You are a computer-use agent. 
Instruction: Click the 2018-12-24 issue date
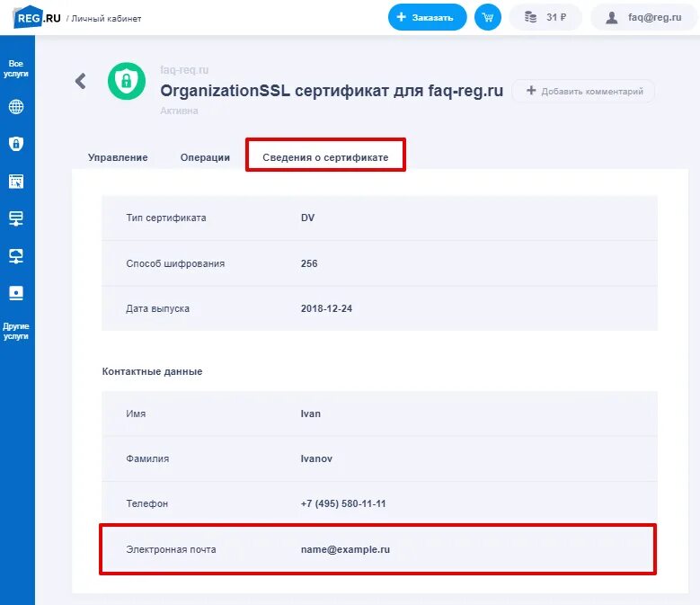coord(326,308)
